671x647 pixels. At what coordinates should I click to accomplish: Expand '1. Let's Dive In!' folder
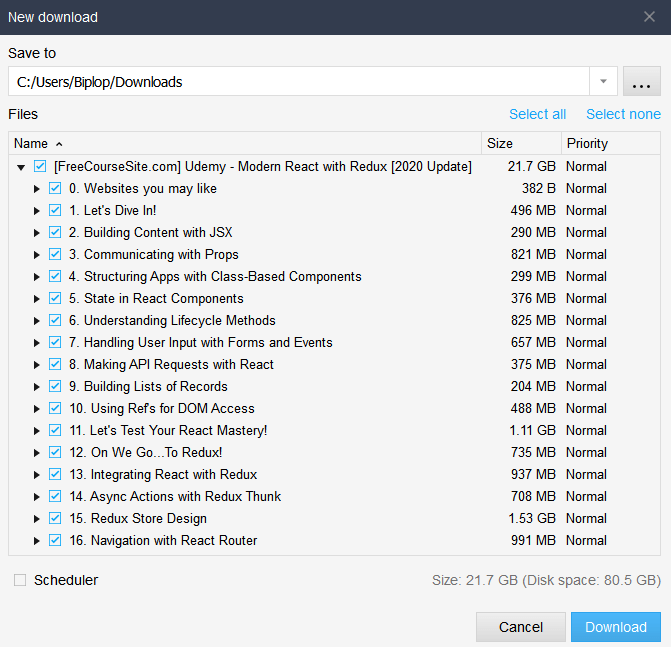[x=37, y=211]
